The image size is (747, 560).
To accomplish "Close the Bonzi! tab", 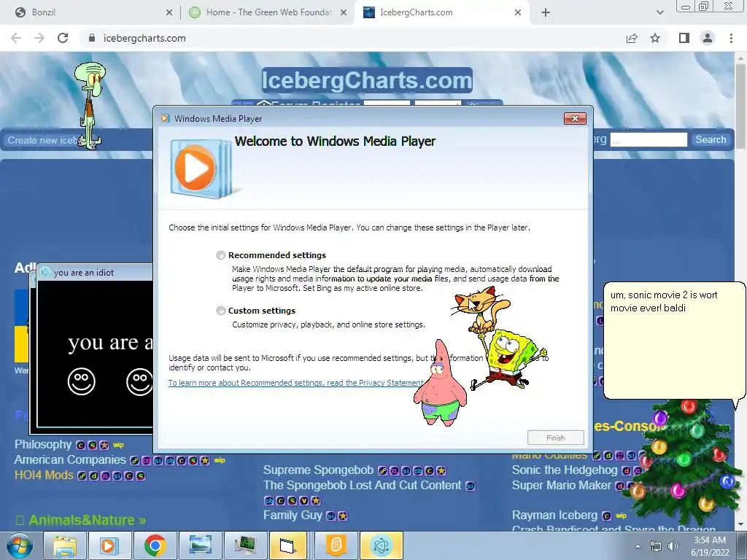I will (169, 13).
